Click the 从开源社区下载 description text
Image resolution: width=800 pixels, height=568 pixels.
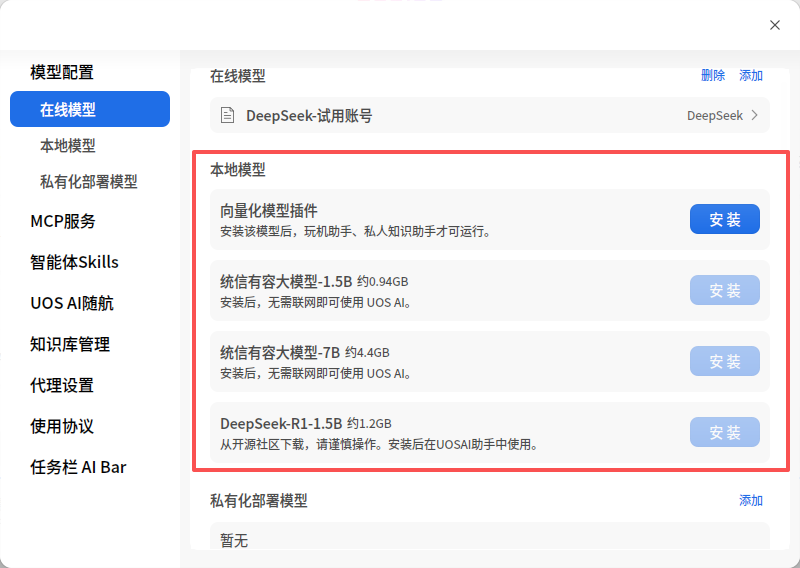coord(380,444)
